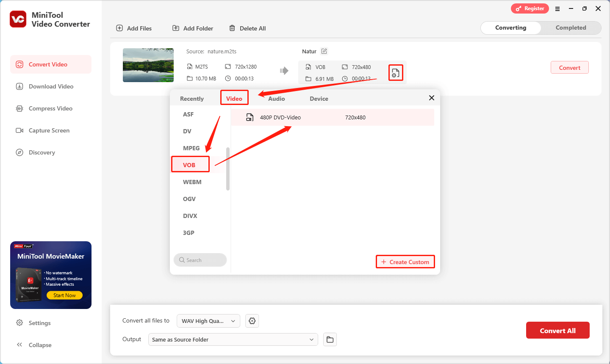Click the Convert button for nature.m2ts

(570, 67)
